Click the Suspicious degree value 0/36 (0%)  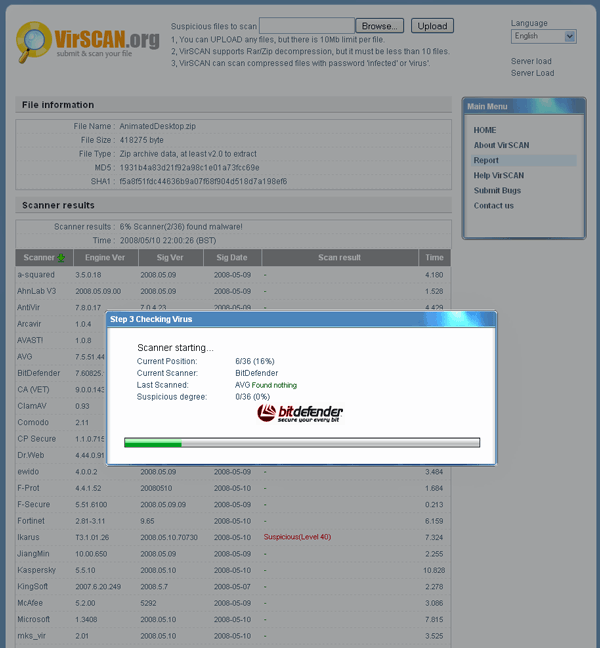(252, 397)
